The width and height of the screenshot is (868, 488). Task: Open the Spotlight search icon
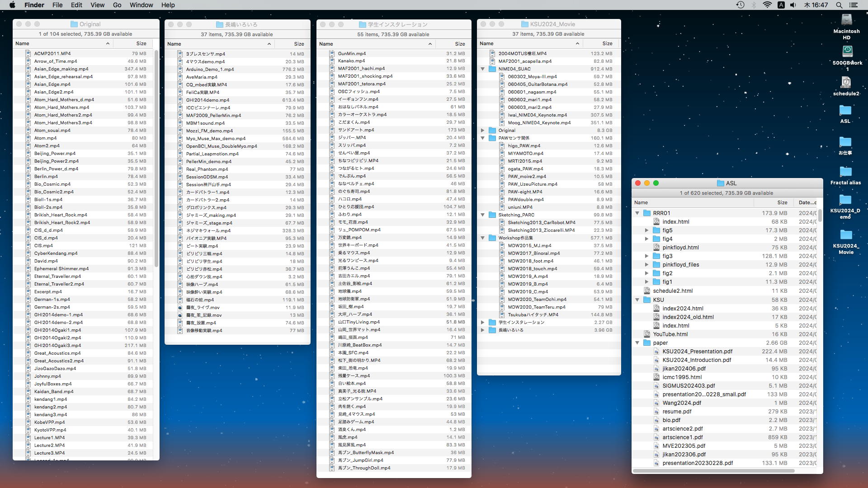(839, 5)
